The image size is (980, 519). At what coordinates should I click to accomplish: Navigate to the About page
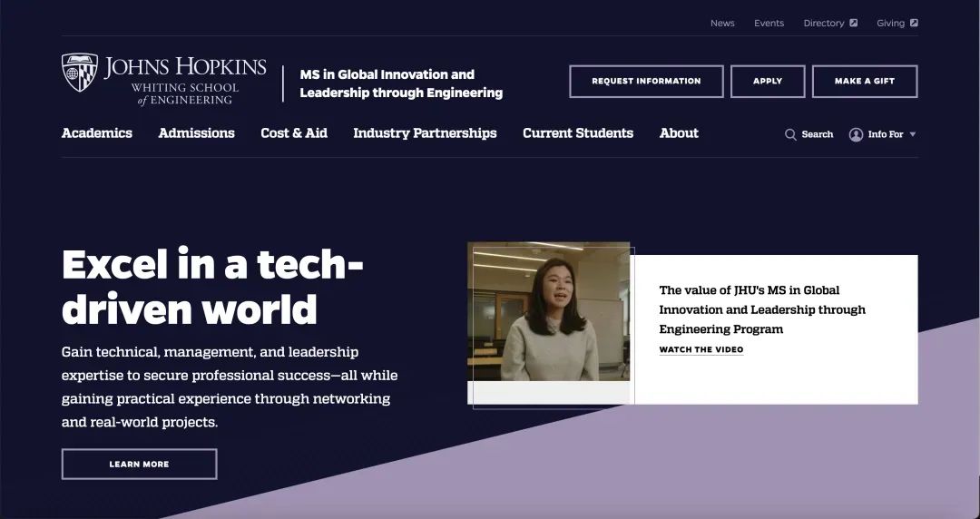679,132
